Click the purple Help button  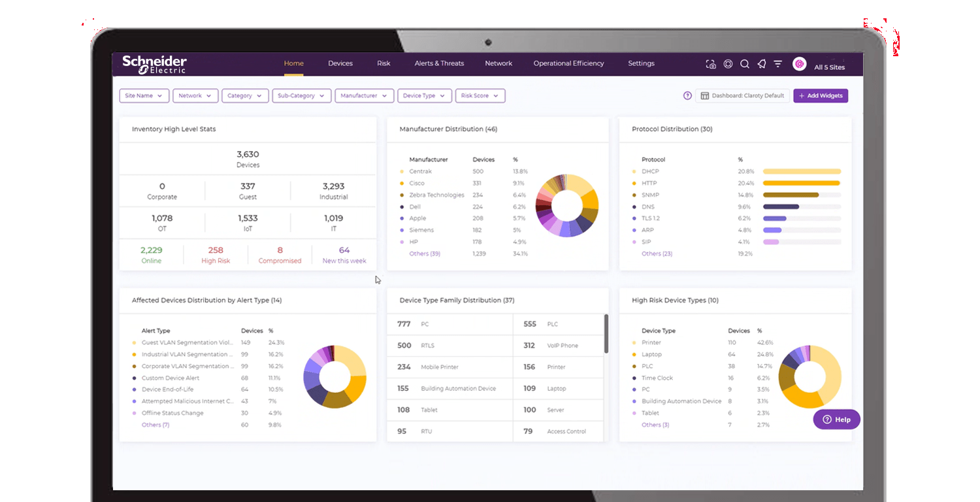(836, 420)
